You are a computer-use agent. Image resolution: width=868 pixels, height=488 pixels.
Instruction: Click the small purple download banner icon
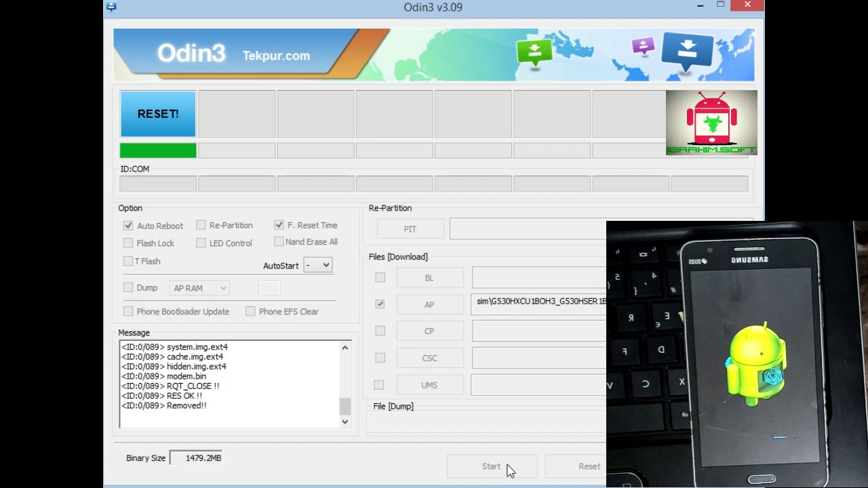pos(643,47)
